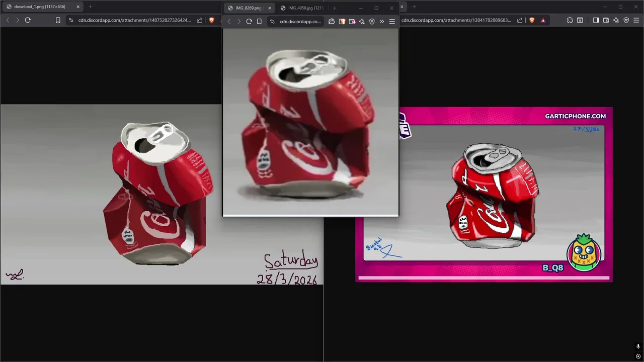Click the Saturday crushed can drawing

[x=162, y=194]
